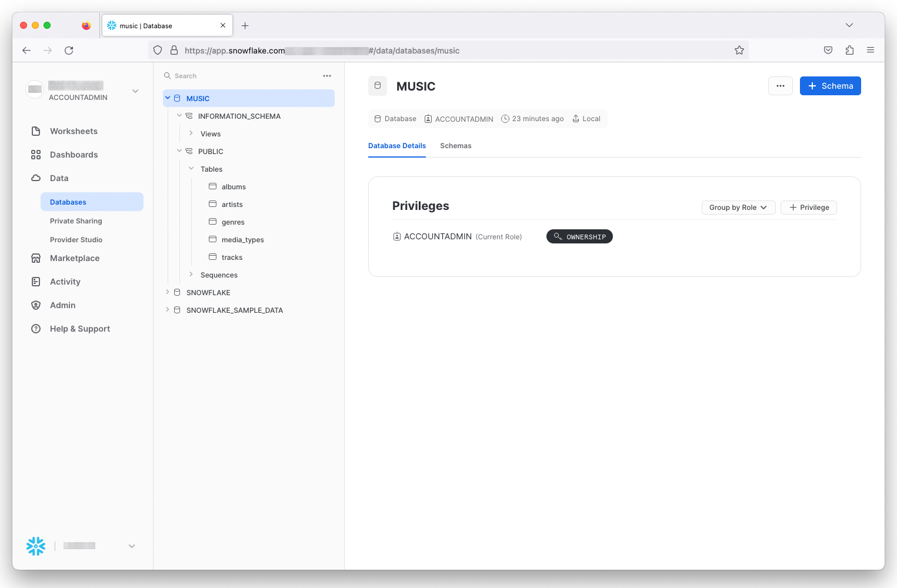Click the Snowflake logo at bottom left
The image size is (897, 588).
pos(35,546)
